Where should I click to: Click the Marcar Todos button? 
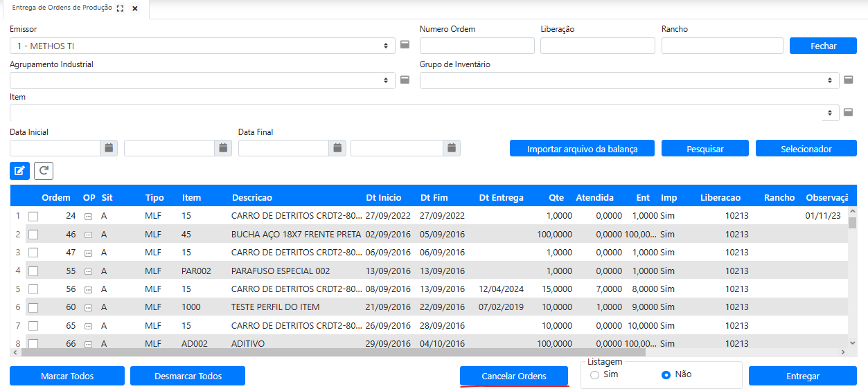tap(67, 376)
